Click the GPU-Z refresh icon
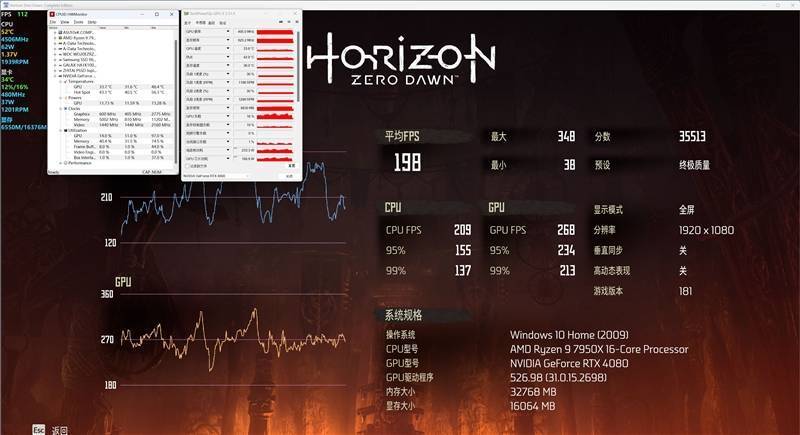Screen dimensions: 800x435 (289, 22)
